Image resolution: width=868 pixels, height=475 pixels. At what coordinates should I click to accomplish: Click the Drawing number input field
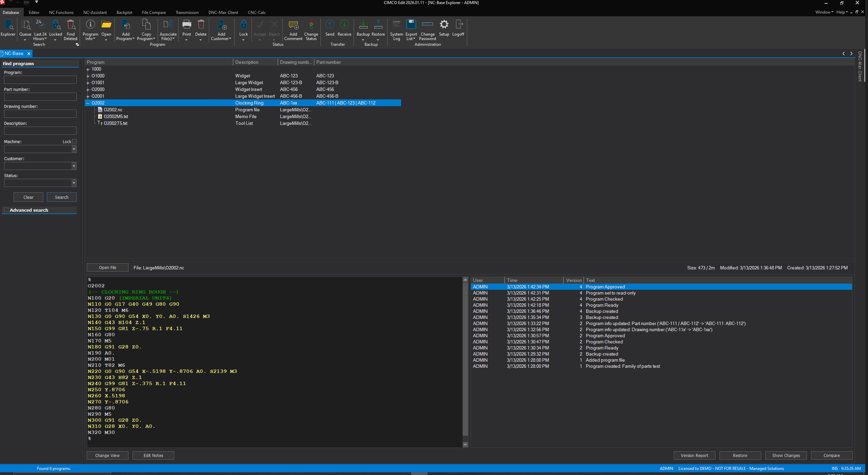click(x=40, y=114)
